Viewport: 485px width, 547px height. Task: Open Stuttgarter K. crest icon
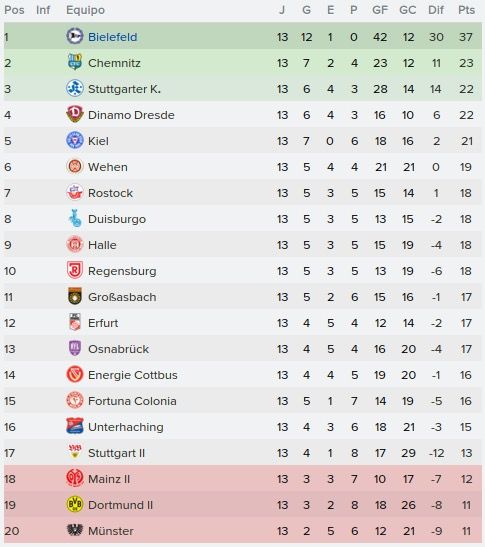tap(75, 88)
